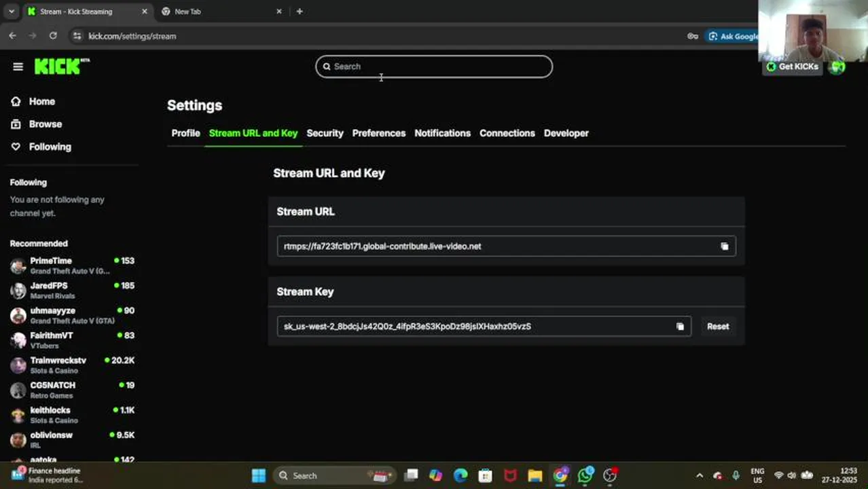This screenshot has width=868, height=489.
Task: Copy the Stream Key to clipboard
Action: tap(680, 326)
